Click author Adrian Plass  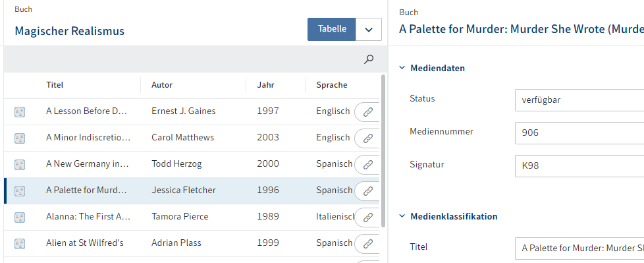click(x=176, y=243)
